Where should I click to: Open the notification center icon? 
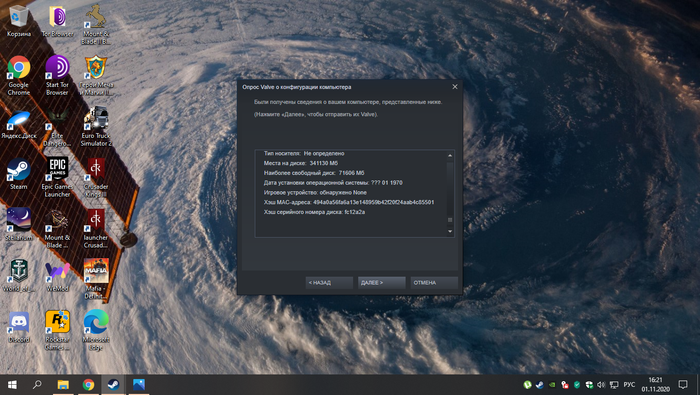click(683, 384)
